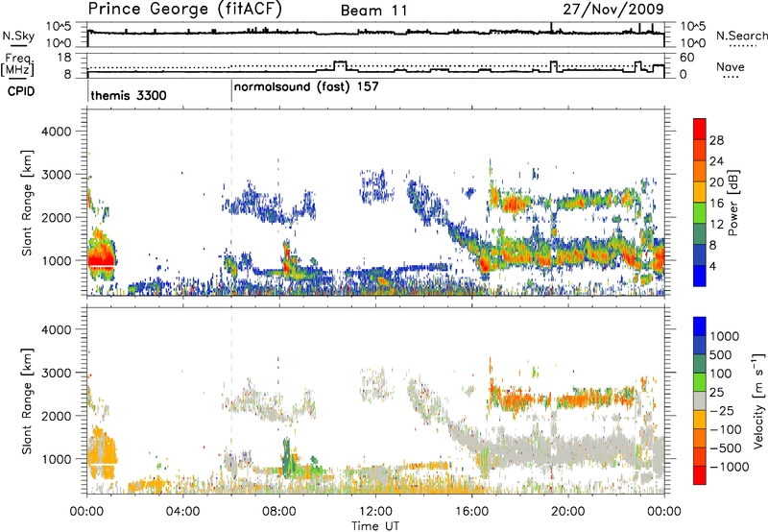
Task: Select the 'N.Sky' legend label
Action: point(18,36)
